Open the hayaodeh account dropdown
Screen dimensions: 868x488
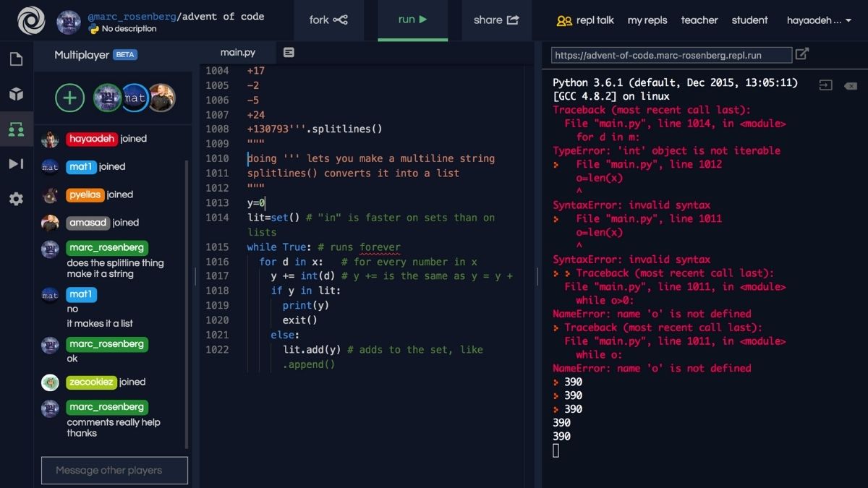(818, 20)
